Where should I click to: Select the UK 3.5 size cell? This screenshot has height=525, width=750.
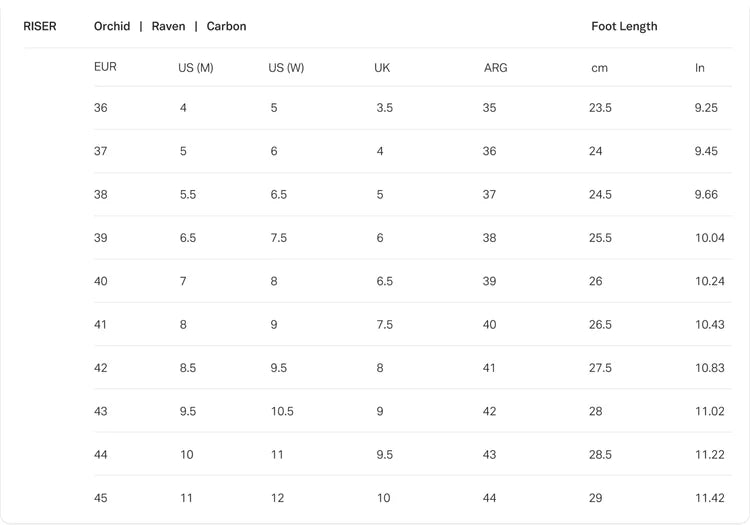[385, 108]
